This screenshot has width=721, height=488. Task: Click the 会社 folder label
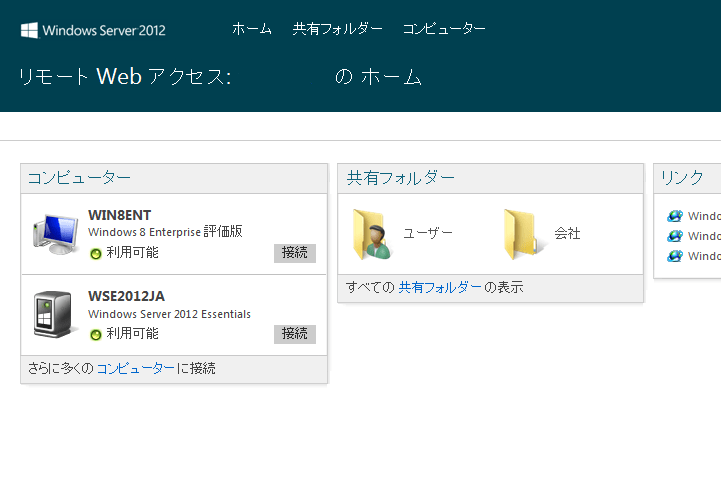567,233
